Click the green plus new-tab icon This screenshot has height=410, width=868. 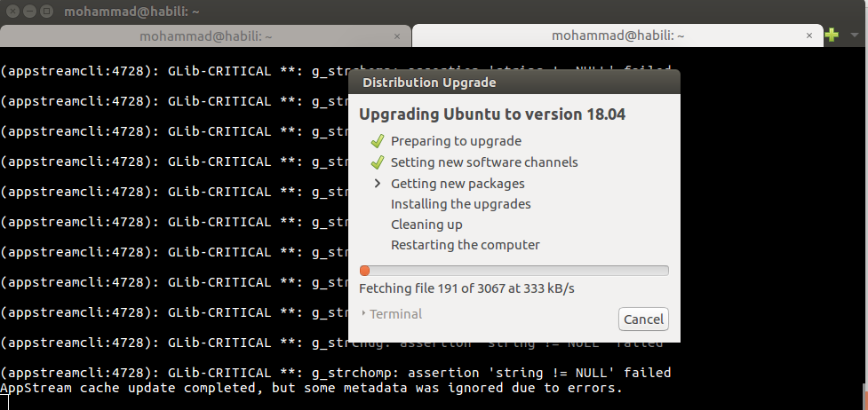tap(832, 35)
